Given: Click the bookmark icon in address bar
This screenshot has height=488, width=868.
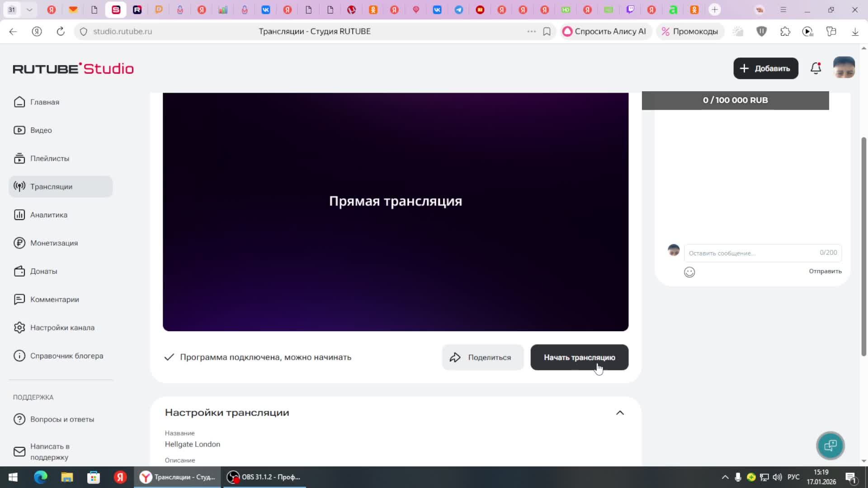Looking at the screenshot, I should pos(547,32).
